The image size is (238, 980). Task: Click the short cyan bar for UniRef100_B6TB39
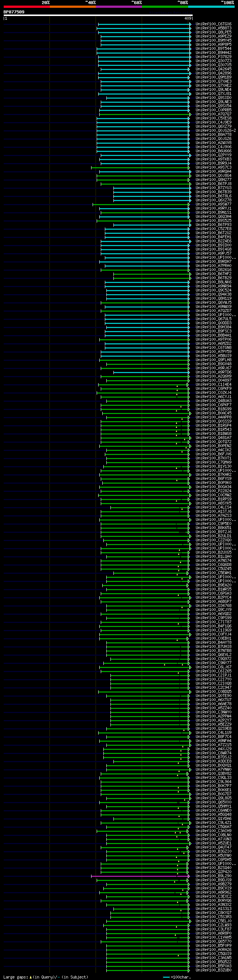click(x=151, y=192)
